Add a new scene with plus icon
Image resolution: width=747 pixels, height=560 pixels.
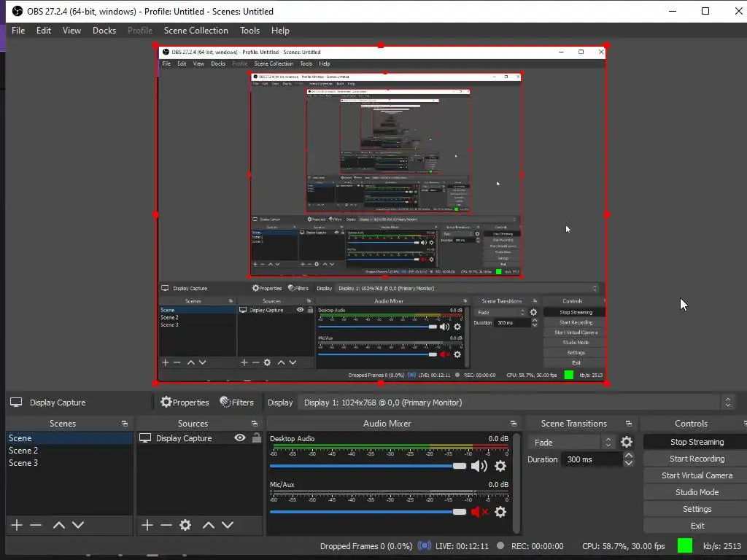coord(17,525)
